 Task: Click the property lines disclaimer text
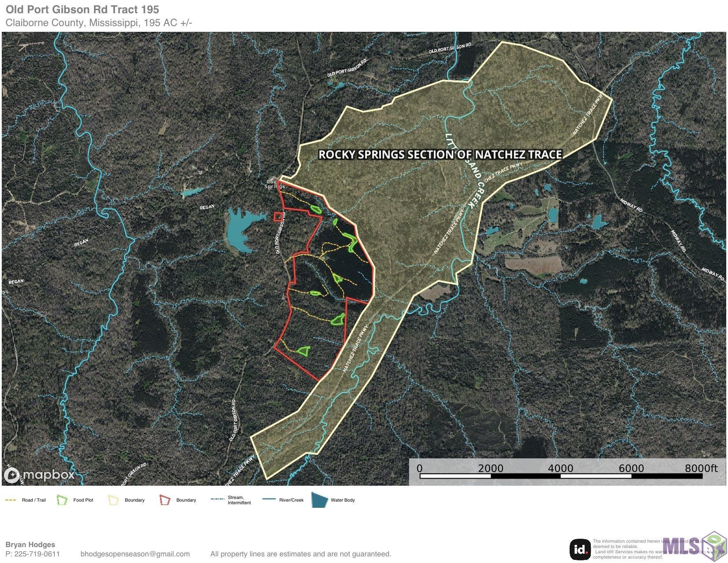coord(300,554)
